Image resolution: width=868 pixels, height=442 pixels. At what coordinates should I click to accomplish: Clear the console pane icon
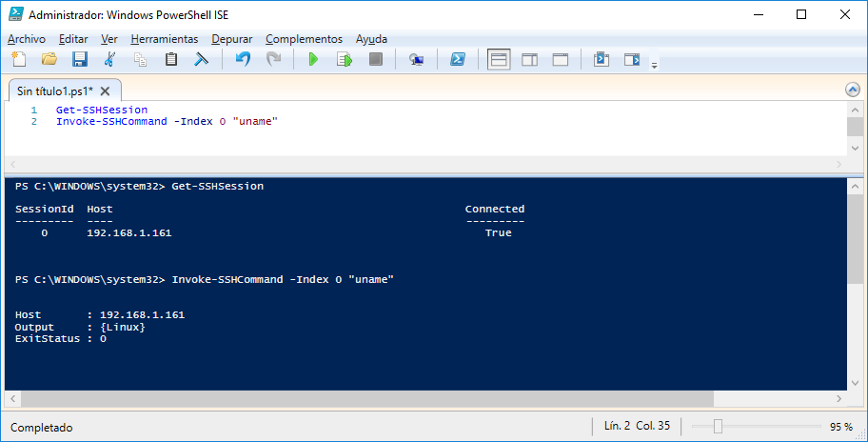click(202, 60)
